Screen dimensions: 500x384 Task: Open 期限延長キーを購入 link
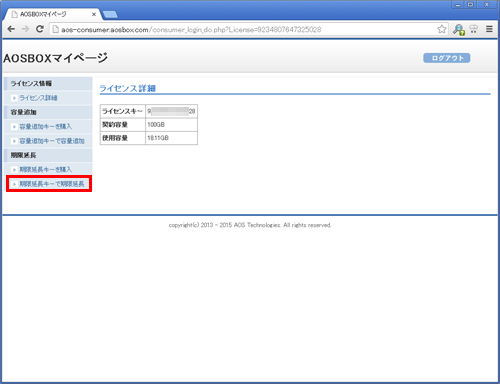[x=45, y=169]
